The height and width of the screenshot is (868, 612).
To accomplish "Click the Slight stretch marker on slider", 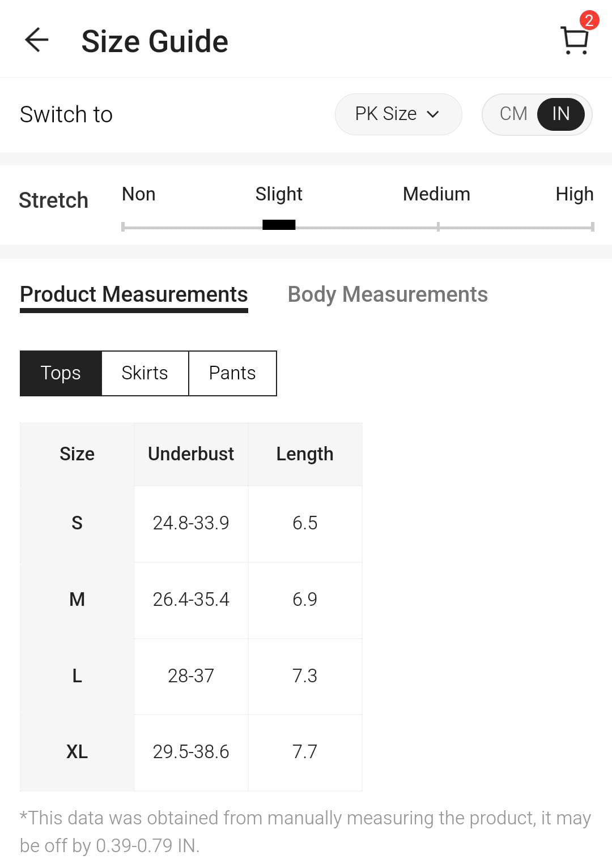I will pyautogui.click(x=279, y=225).
